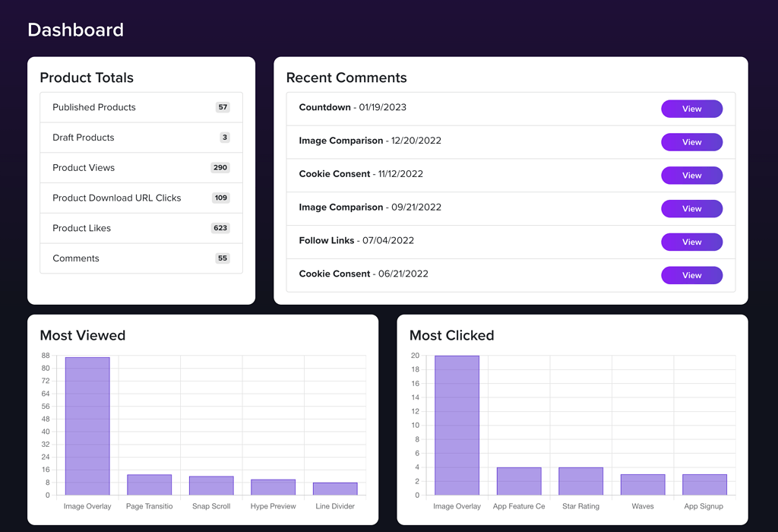Click Product Download URL Clicks row
The image size is (778, 532).
click(141, 198)
